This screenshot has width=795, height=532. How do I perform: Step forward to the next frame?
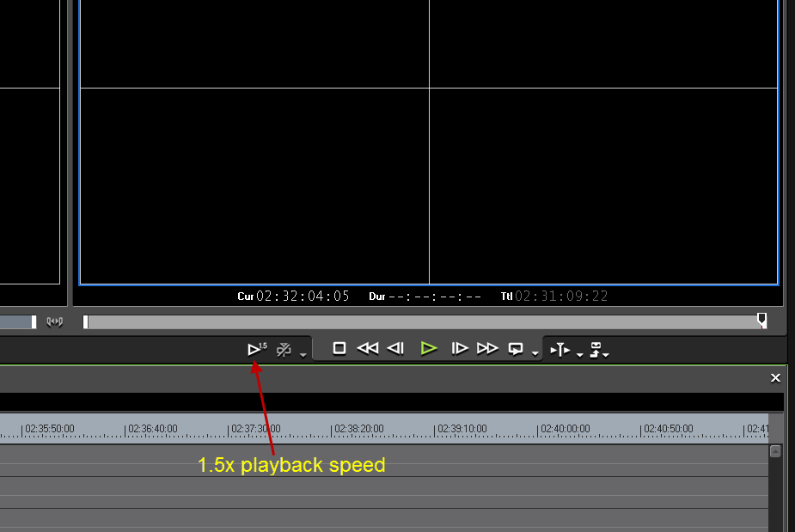[x=460, y=348]
